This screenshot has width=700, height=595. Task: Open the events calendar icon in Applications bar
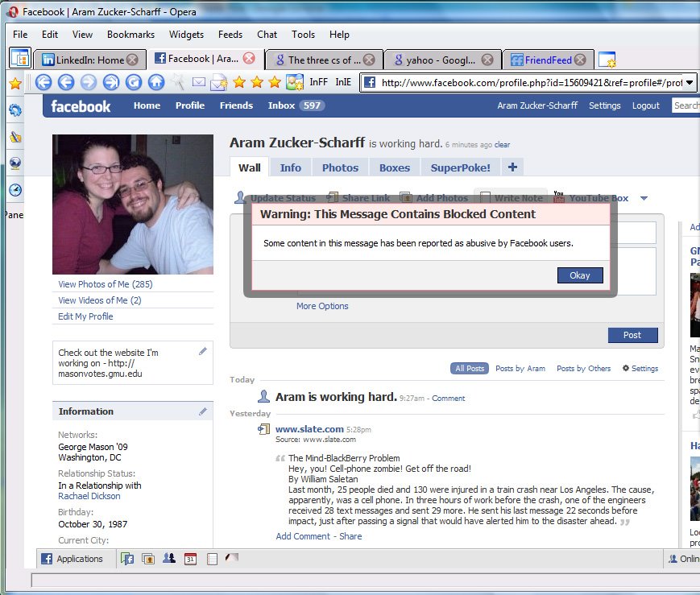pos(189,558)
